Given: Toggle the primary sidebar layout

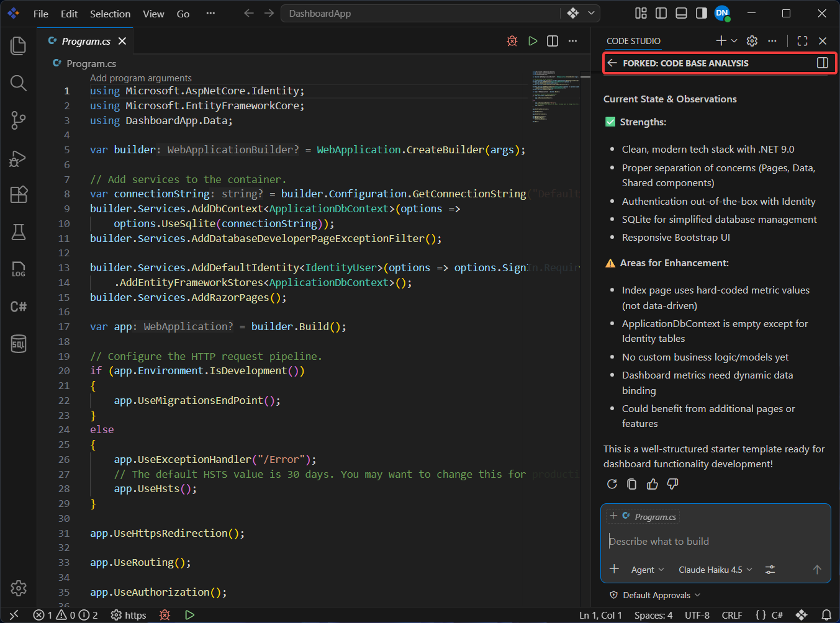Looking at the screenshot, I should pyautogui.click(x=661, y=13).
